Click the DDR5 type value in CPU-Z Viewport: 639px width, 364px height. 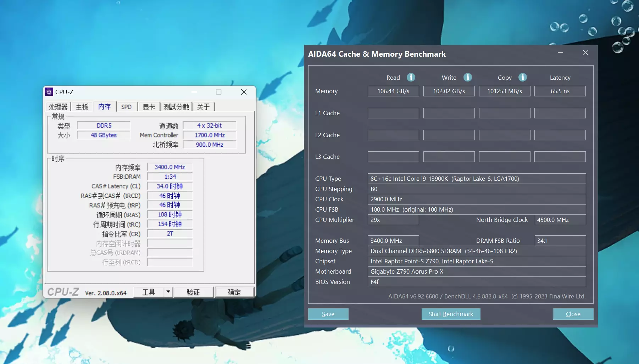[x=104, y=125]
